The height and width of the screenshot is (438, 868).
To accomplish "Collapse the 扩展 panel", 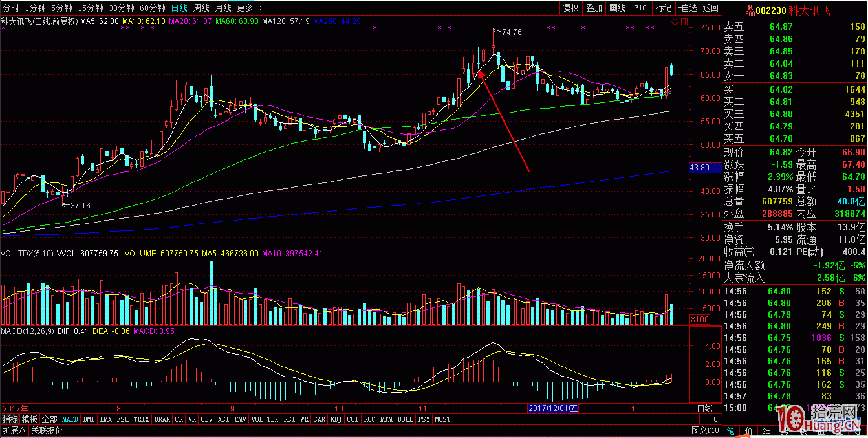I will point(14,430).
